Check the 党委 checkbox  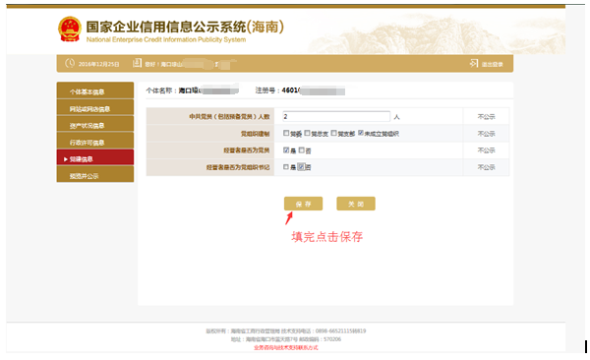(x=286, y=133)
